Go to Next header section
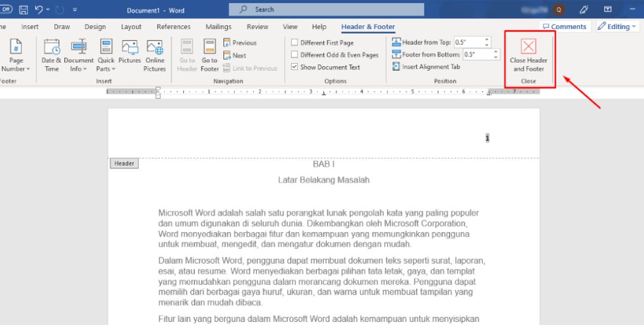The height and width of the screenshot is (325, 644). pyautogui.click(x=234, y=56)
